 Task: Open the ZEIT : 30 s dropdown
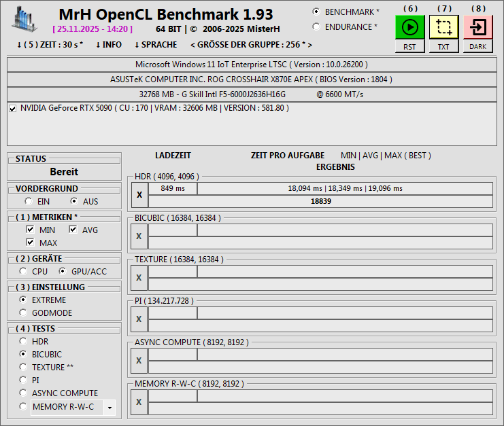(50, 45)
